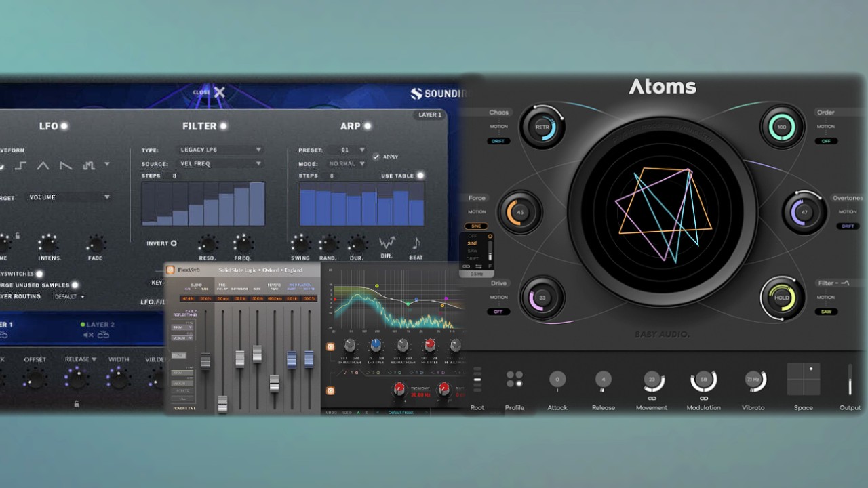Adjust the Atoms Output level slider

pyautogui.click(x=850, y=380)
